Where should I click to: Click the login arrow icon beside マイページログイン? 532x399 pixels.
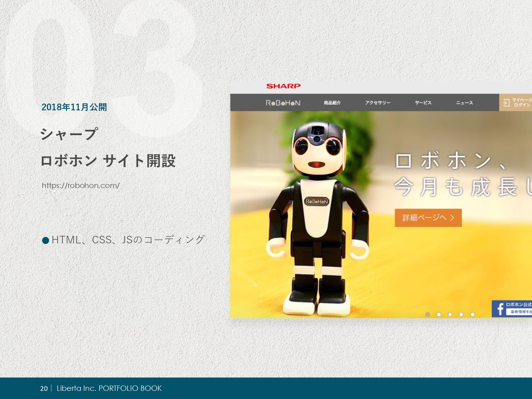(506, 102)
